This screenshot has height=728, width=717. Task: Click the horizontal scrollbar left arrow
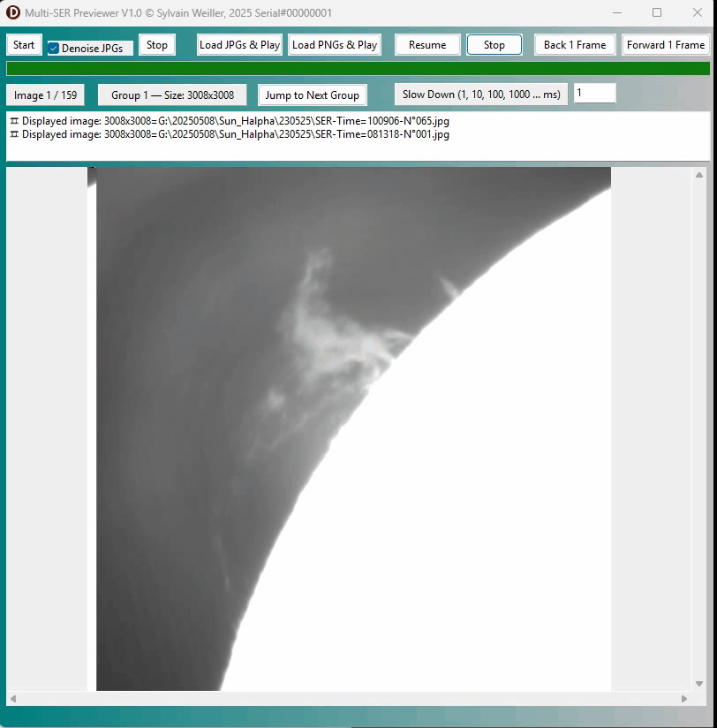click(x=13, y=699)
